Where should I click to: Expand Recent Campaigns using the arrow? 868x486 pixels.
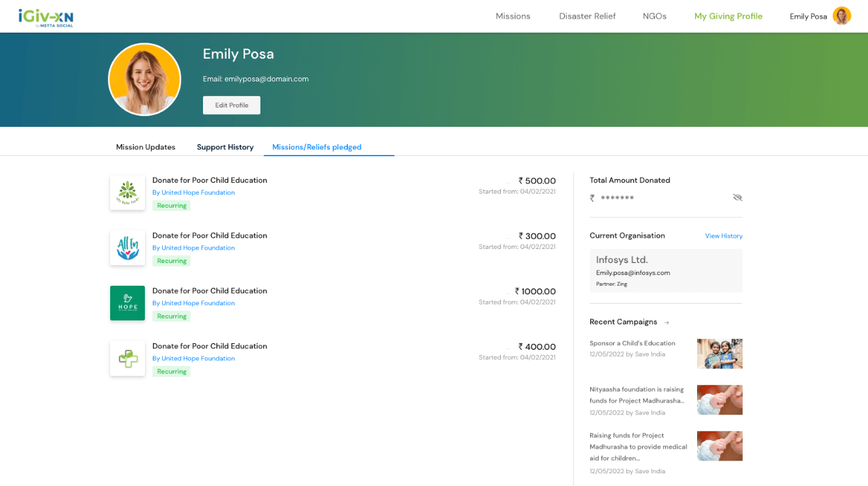(x=666, y=322)
